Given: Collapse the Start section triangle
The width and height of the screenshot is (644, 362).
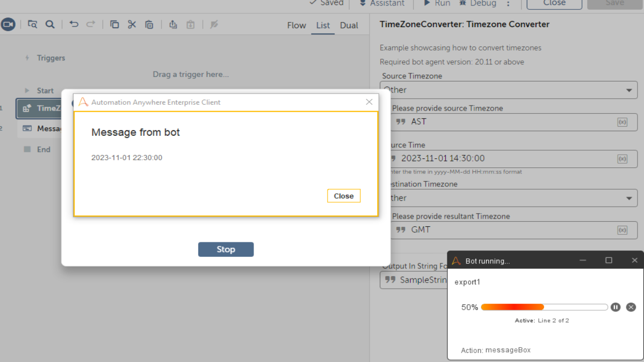Looking at the screenshot, I should click(27, 90).
